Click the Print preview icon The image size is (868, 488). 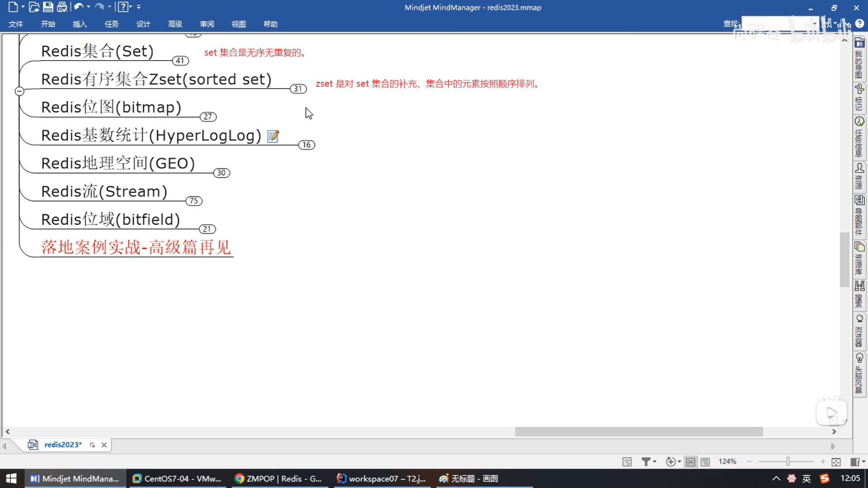(x=62, y=7)
